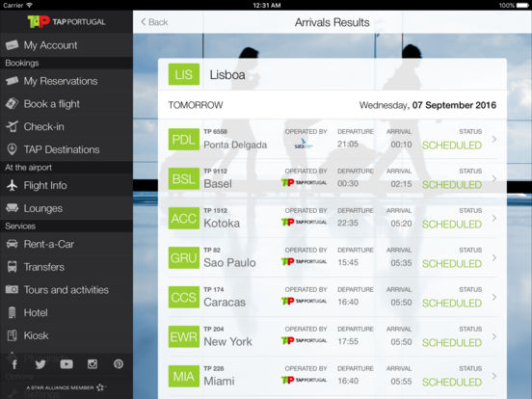Open Tours and activities menu entry

click(66, 290)
